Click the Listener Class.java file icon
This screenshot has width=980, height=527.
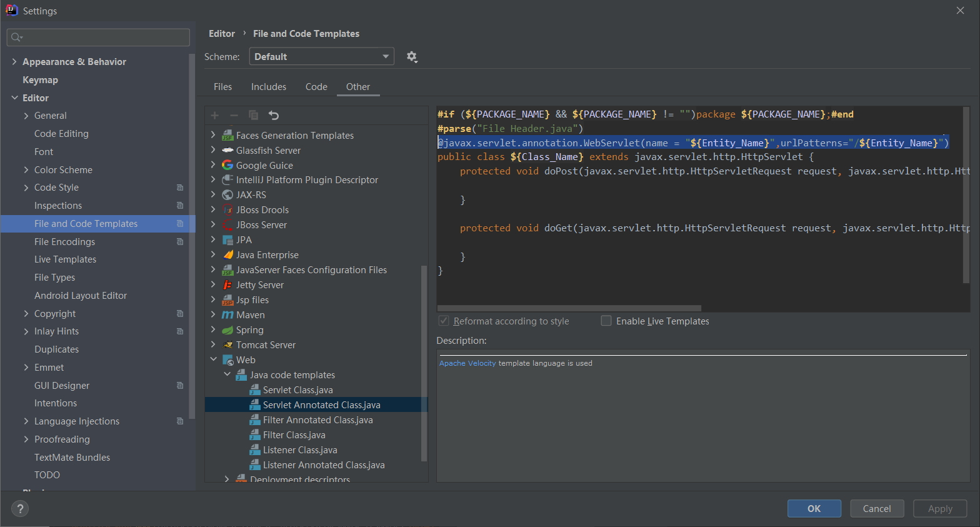[x=255, y=450]
